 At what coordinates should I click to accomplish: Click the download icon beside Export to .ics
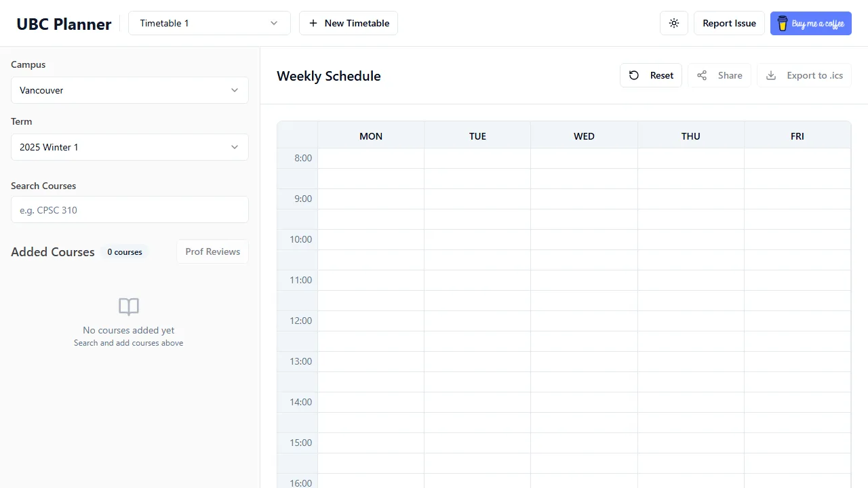click(770, 75)
